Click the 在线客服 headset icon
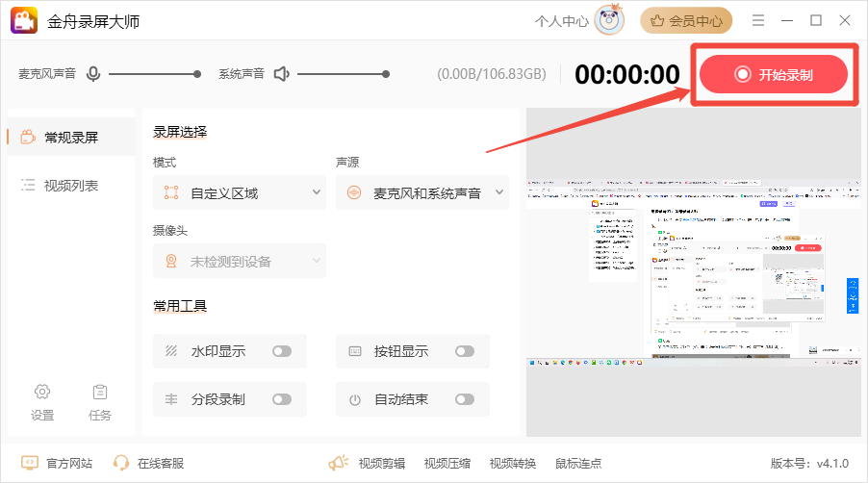 (x=120, y=463)
